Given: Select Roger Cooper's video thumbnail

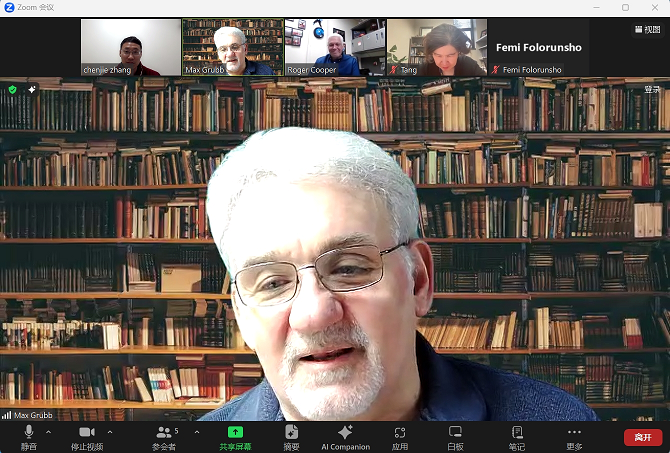Looking at the screenshot, I should (334, 47).
